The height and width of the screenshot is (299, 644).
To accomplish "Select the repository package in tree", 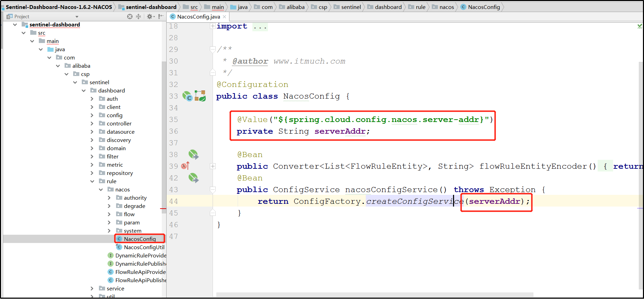I will pyautogui.click(x=120, y=173).
